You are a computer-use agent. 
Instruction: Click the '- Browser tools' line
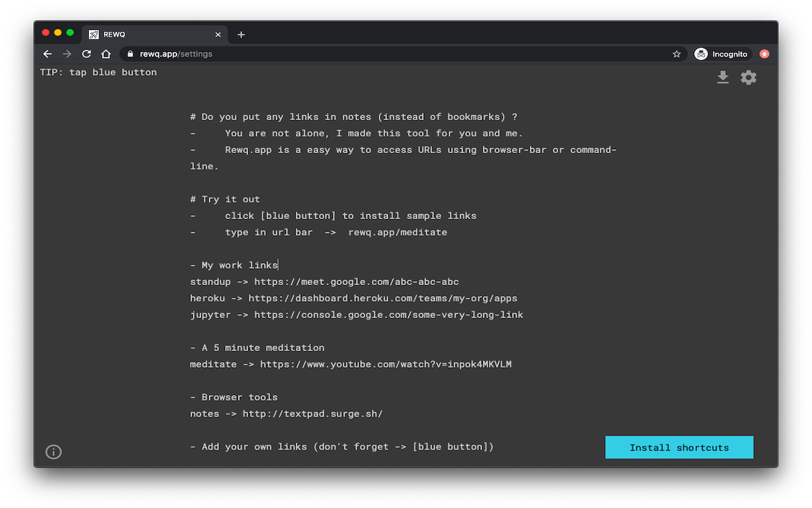point(233,398)
